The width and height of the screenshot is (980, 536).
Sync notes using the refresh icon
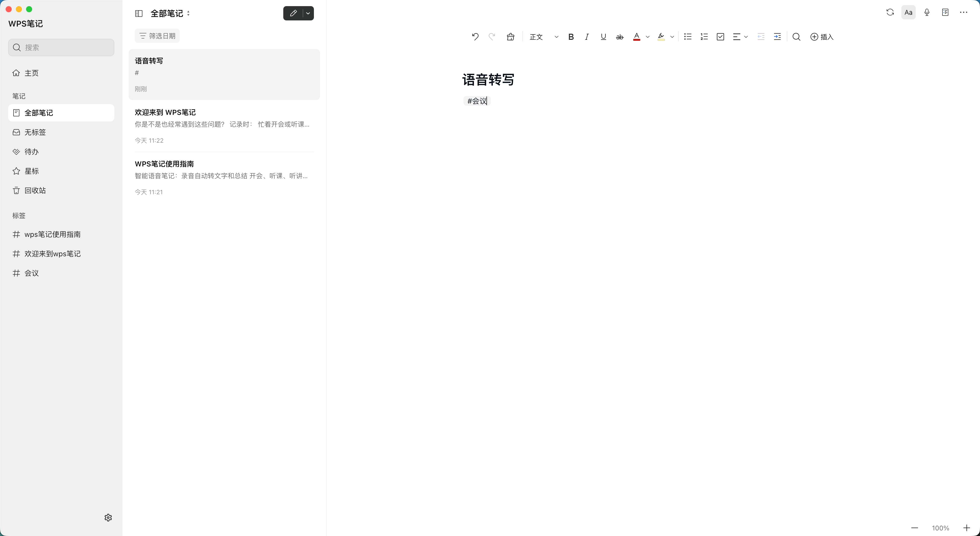coord(890,12)
